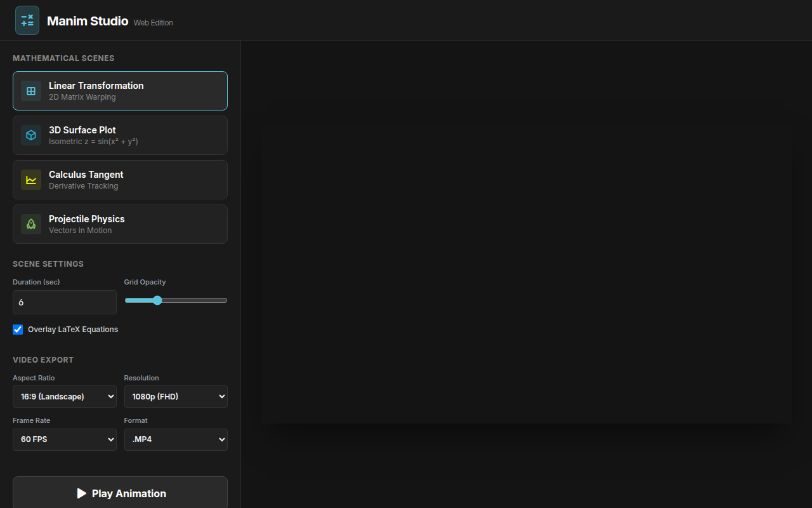Expand the Frame Rate dropdown

pyautogui.click(x=65, y=439)
